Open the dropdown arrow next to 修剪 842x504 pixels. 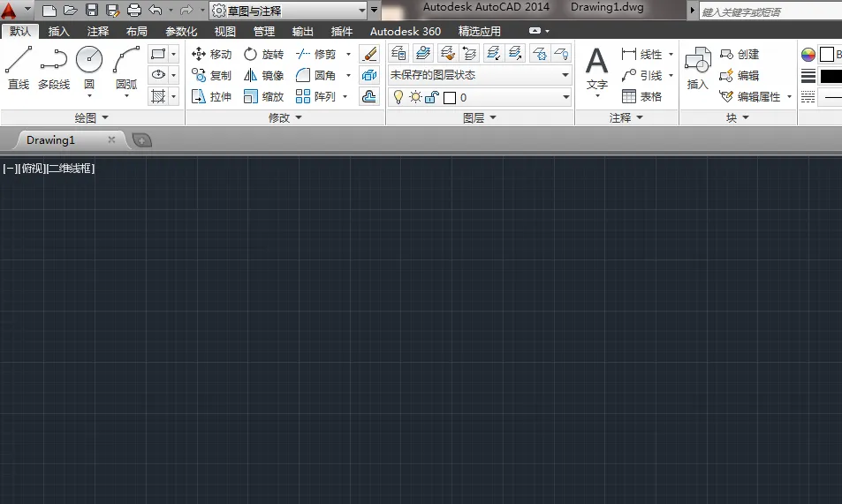coord(348,54)
